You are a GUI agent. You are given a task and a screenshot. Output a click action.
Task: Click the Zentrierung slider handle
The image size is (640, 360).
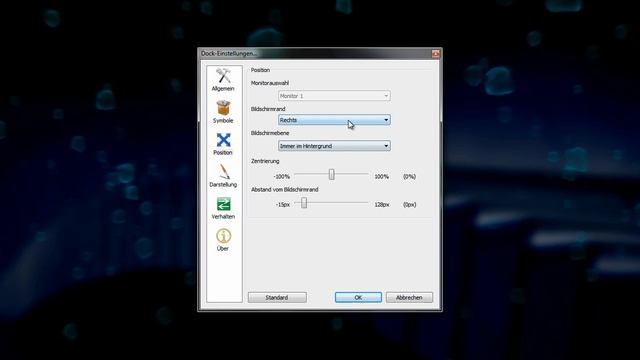click(x=331, y=175)
